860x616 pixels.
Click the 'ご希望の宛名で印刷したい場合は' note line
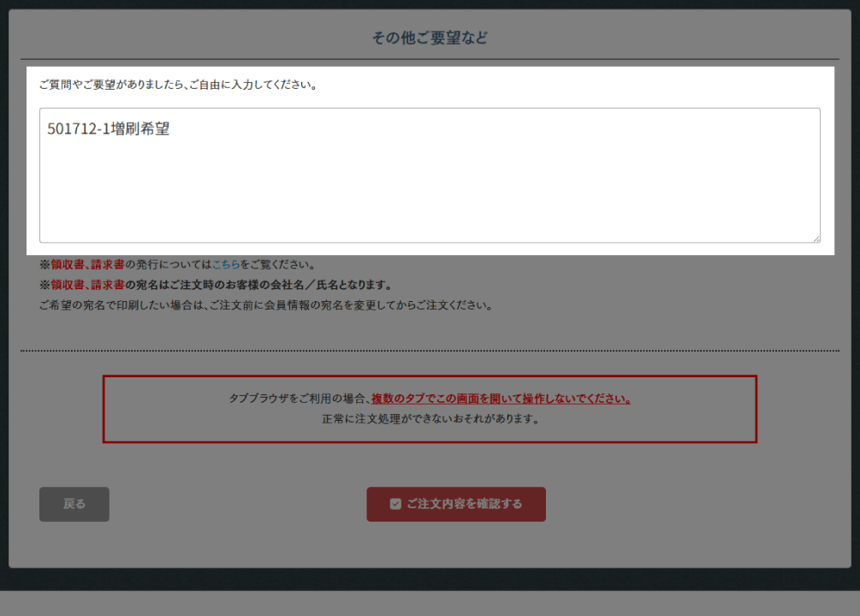pyautogui.click(x=265, y=305)
